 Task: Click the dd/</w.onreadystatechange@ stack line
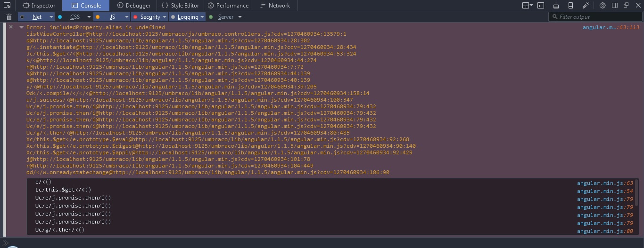coord(208,172)
